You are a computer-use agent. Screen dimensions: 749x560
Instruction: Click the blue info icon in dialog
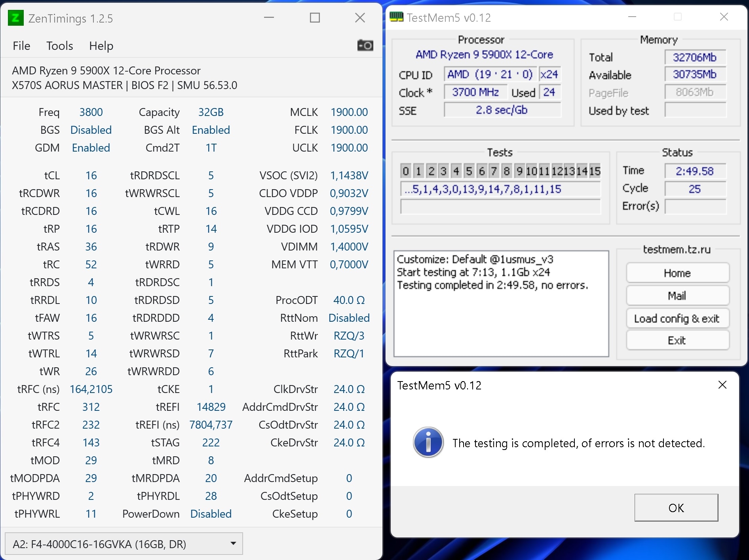(428, 442)
